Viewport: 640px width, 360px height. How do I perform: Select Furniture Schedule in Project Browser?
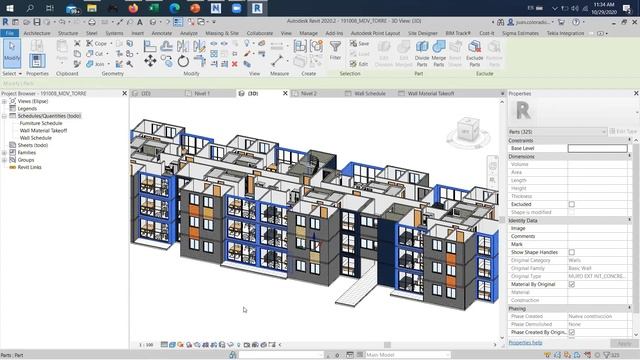(x=41, y=123)
